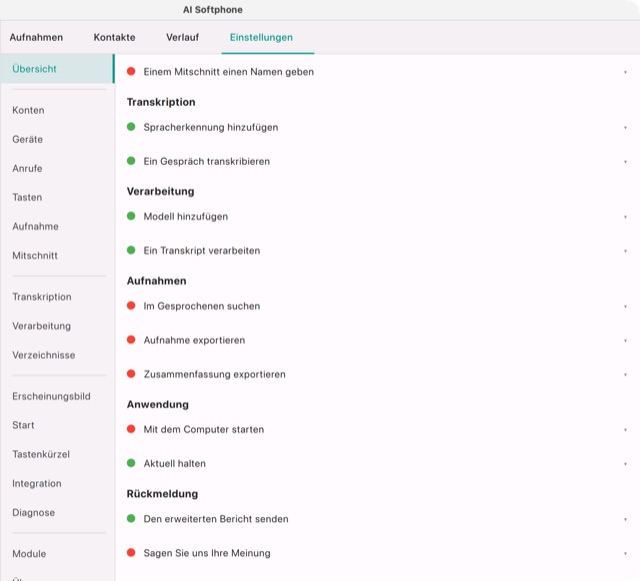The width and height of the screenshot is (640, 581).
Task: Click green status dot of 'Ein Transkript verarbeiten'
Action: pyautogui.click(x=131, y=250)
